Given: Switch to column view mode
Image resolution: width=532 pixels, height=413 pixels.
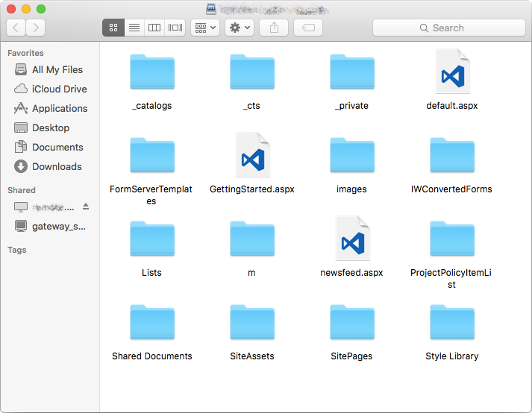Looking at the screenshot, I should (x=154, y=28).
